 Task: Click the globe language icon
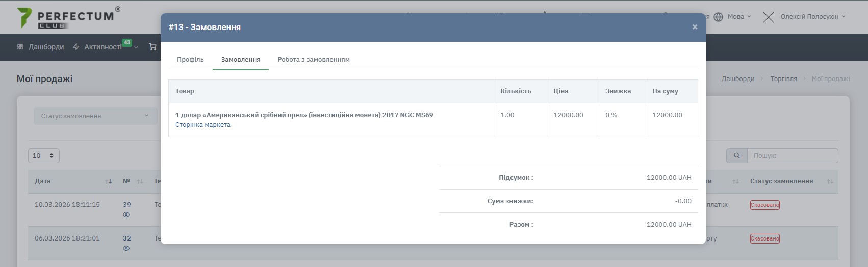coord(718,17)
